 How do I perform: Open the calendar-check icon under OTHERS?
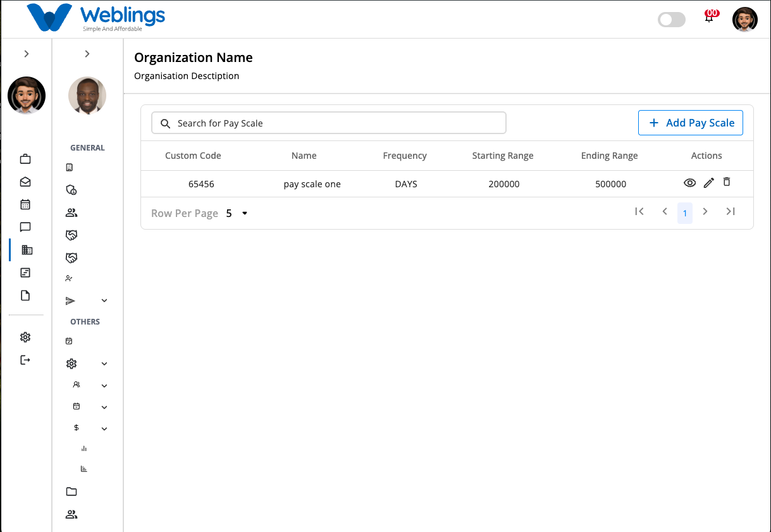click(x=69, y=341)
